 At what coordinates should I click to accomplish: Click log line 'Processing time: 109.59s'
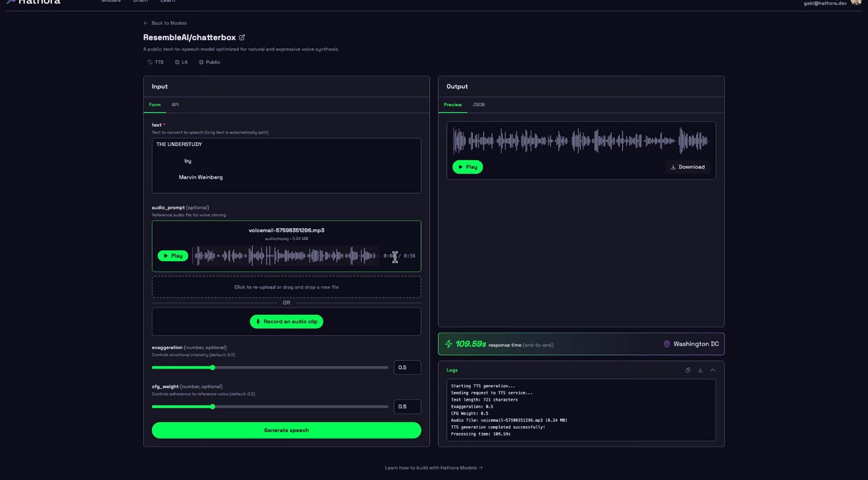(x=481, y=434)
